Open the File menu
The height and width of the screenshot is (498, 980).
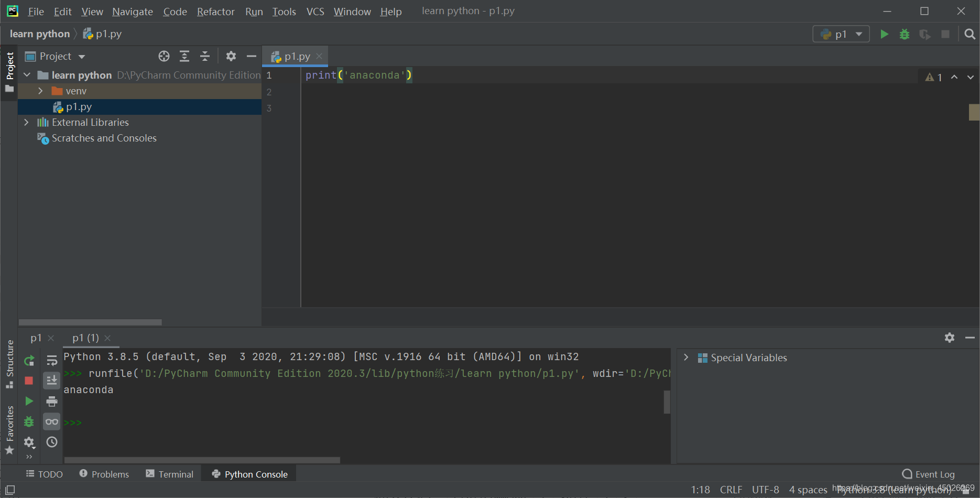pyautogui.click(x=36, y=12)
